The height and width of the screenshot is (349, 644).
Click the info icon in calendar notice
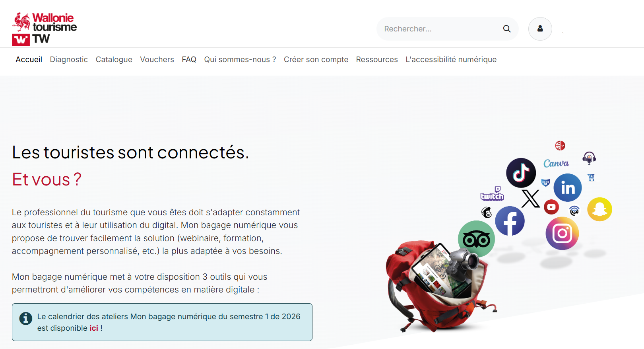[x=25, y=318]
